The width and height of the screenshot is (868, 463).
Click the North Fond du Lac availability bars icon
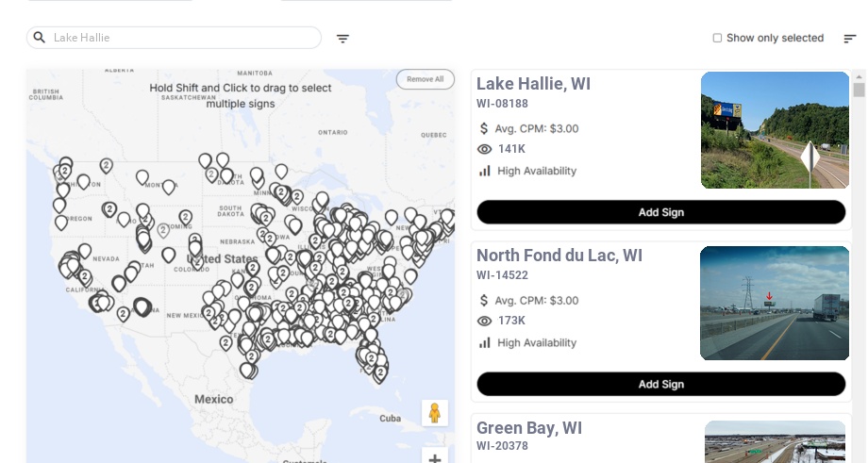tap(485, 343)
